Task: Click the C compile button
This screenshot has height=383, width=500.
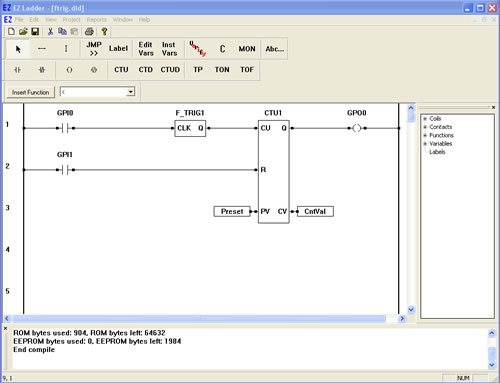Action: pyautogui.click(x=222, y=49)
